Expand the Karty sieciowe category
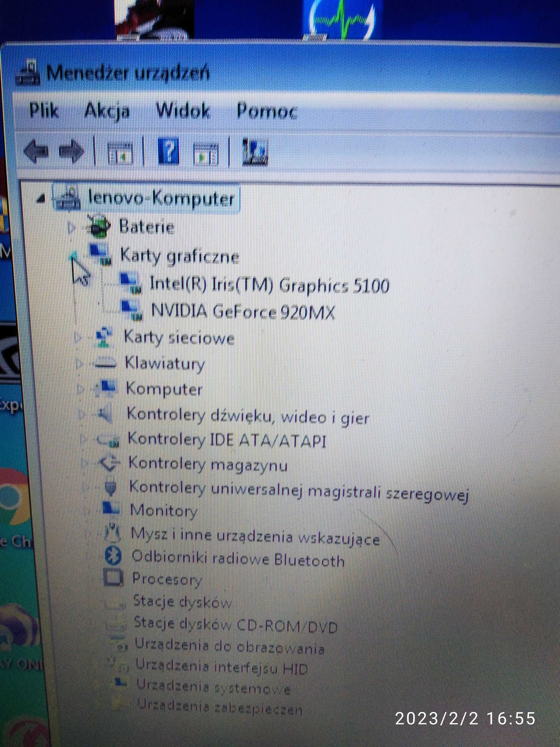Screen dimensions: 560x747 point(77,337)
